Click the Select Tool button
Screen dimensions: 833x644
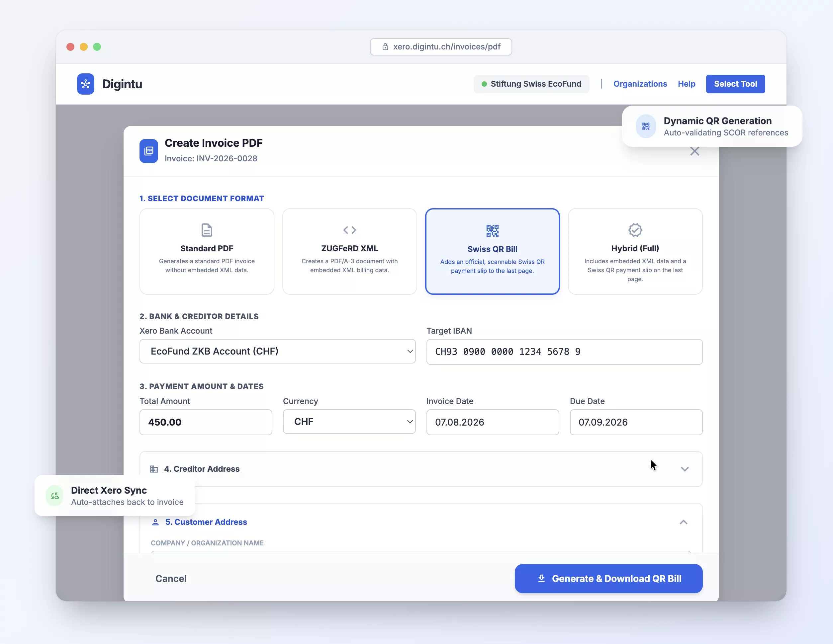coord(735,84)
